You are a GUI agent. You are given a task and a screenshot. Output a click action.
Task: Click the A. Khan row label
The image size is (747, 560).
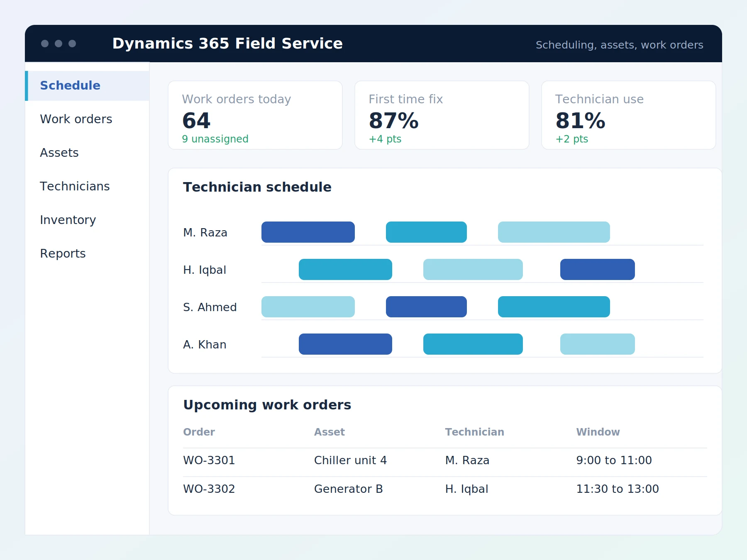pyautogui.click(x=205, y=345)
